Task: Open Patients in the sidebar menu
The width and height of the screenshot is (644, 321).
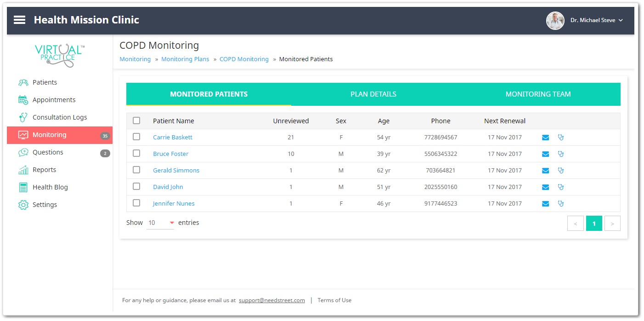Action: [x=60, y=82]
